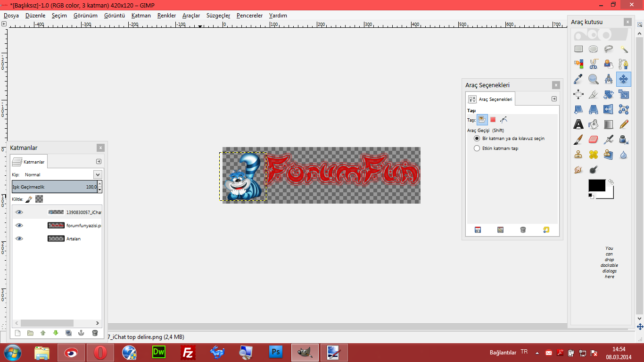Toggle lock alpha channel checkerboard icon
The height and width of the screenshot is (362, 644).
point(39,199)
